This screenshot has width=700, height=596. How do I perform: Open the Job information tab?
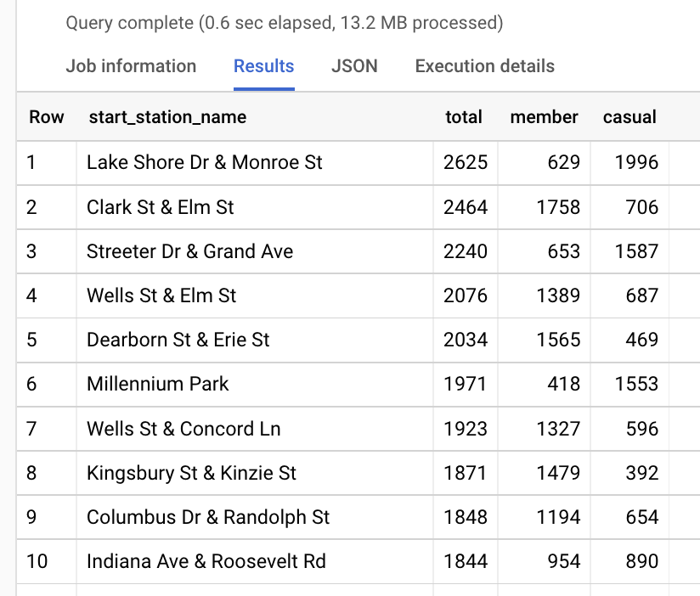click(x=131, y=66)
